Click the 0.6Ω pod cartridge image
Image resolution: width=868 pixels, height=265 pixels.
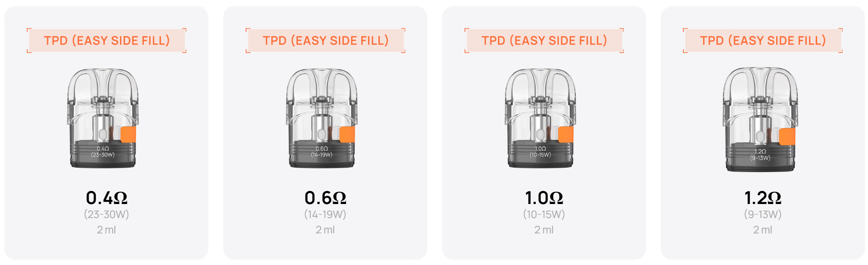coord(321,118)
